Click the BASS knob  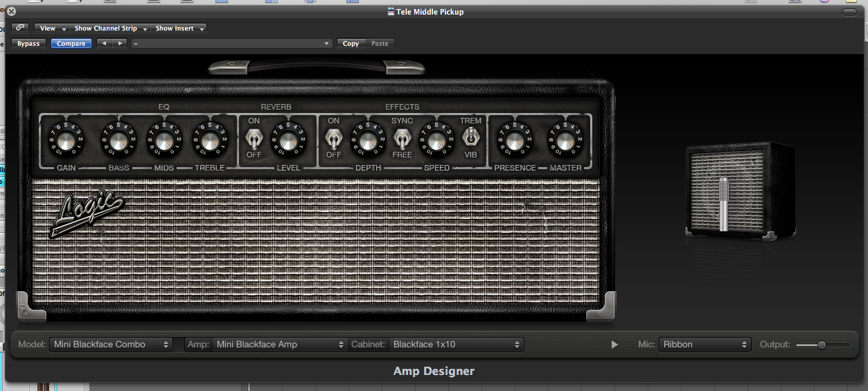click(x=118, y=141)
